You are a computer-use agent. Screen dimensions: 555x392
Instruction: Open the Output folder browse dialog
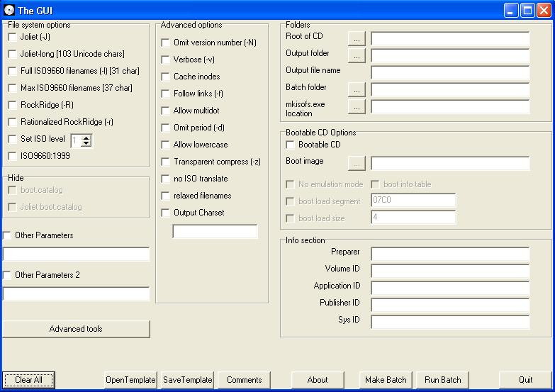click(357, 55)
